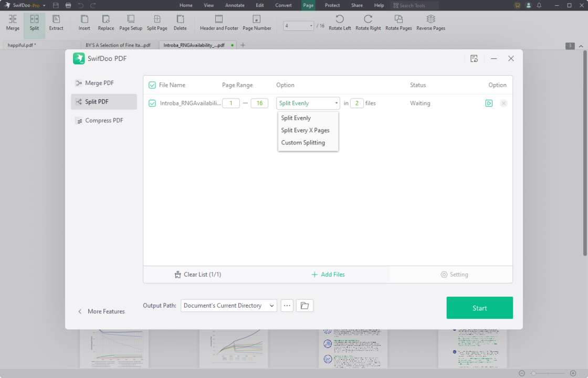Open the page number dropdown in the ribbon
The width and height of the screenshot is (588, 378).
[x=311, y=26]
